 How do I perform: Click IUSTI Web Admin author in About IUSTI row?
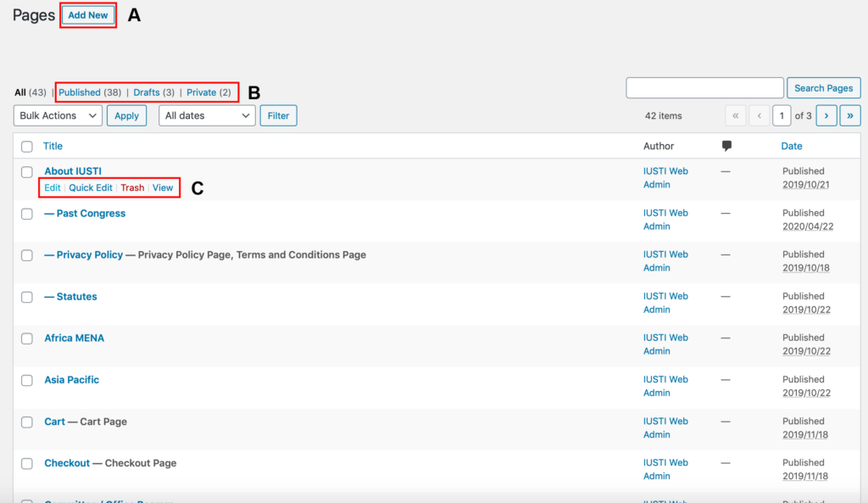(665, 178)
